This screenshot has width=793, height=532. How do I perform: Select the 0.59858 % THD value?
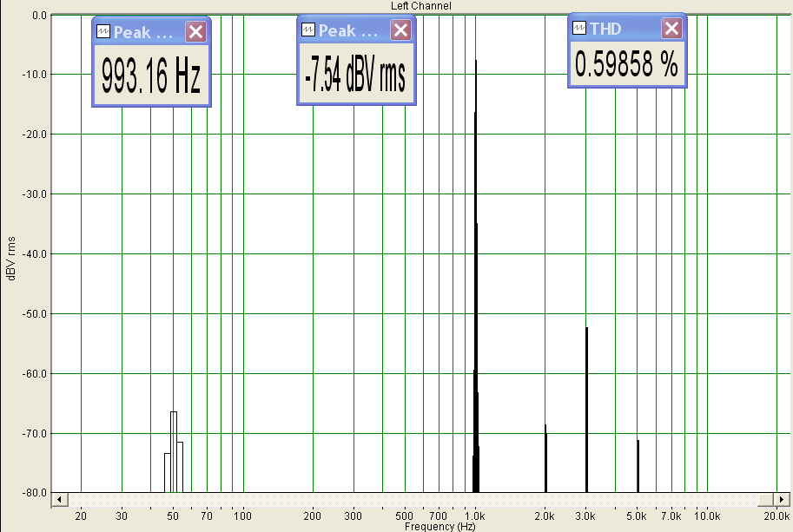pyautogui.click(x=627, y=63)
